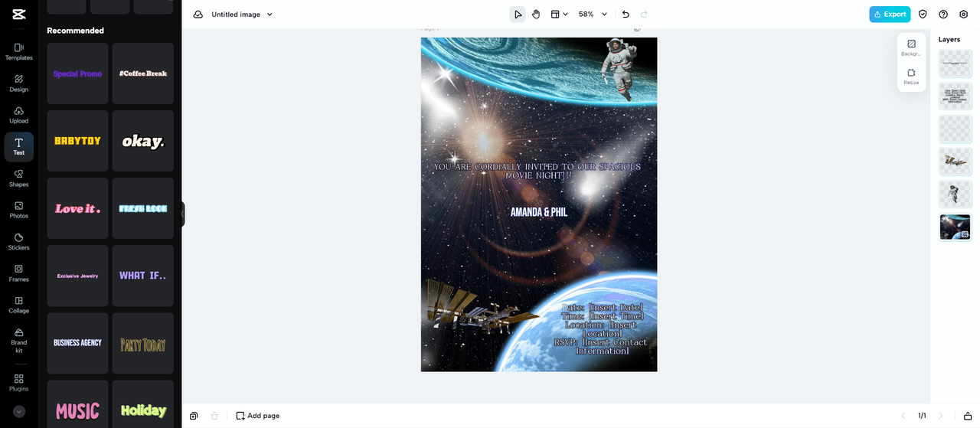Open the Stickers panel

(18, 242)
